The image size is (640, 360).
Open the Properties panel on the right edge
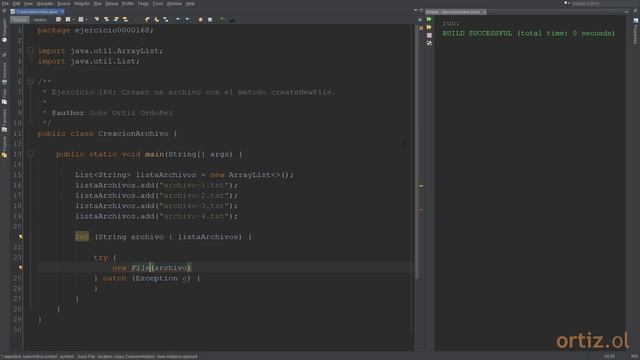pos(636,31)
